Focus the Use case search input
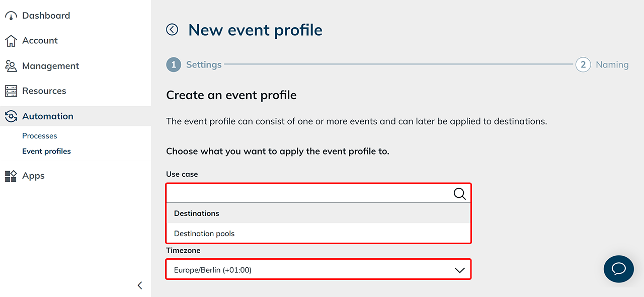Viewport: 644px width, 297px height. pos(307,194)
